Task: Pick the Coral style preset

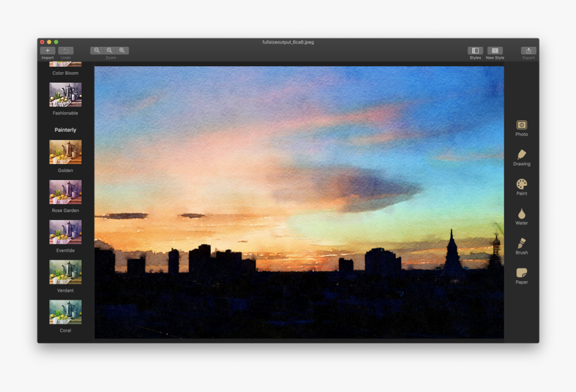Action: point(66,312)
